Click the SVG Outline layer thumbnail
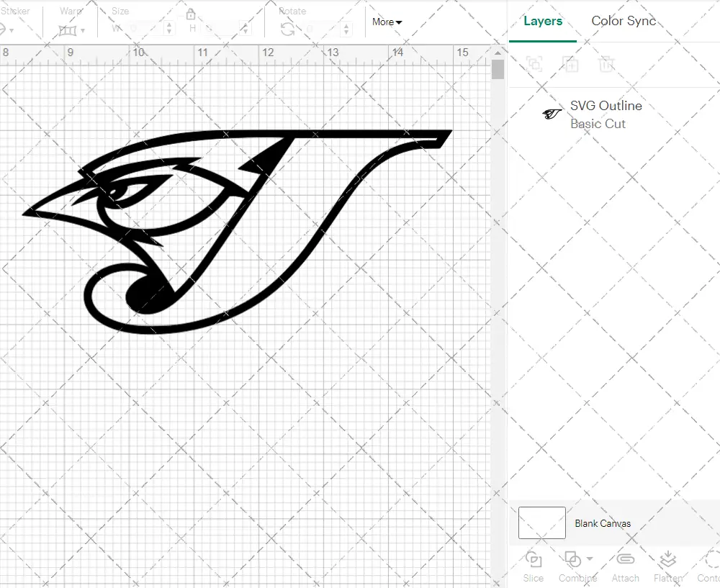The height and width of the screenshot is (588, 720). (x=552, y=114)
